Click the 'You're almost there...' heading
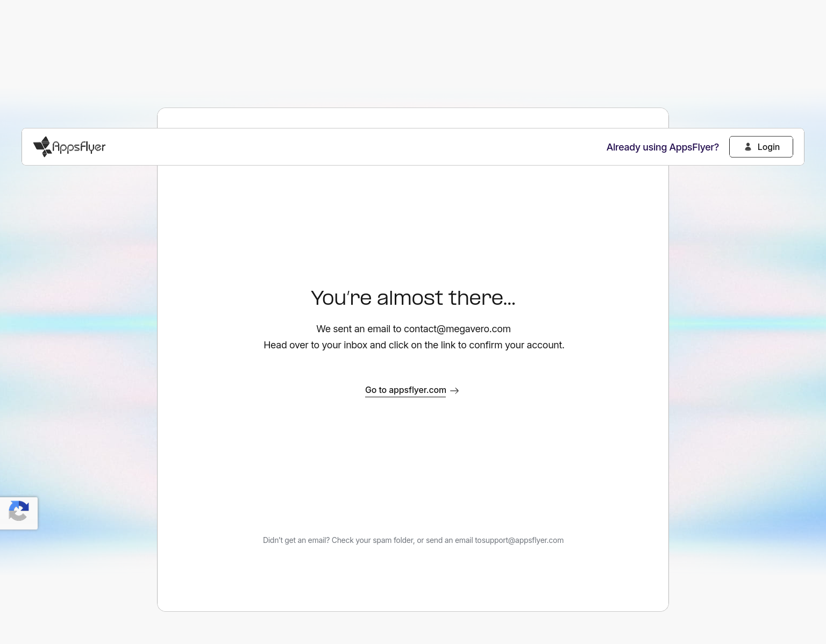Screen dimensions: 826x644 pyautogui.click(x=413, y=298)
